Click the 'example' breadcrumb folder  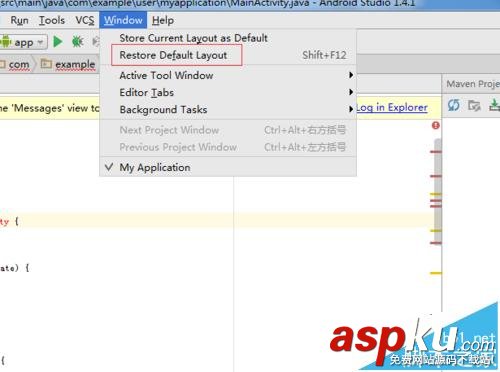pyautogui.click(x=68, y=64)
